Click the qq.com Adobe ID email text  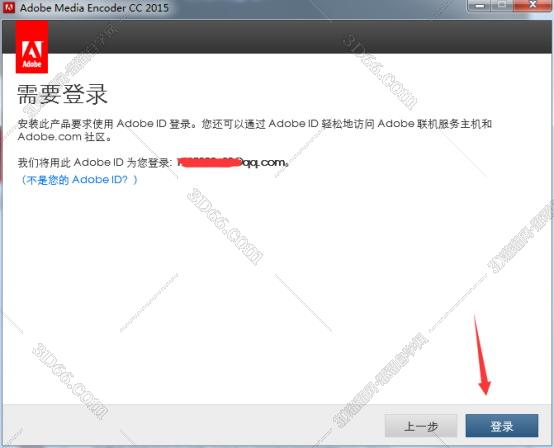click(x=233, y=163)
